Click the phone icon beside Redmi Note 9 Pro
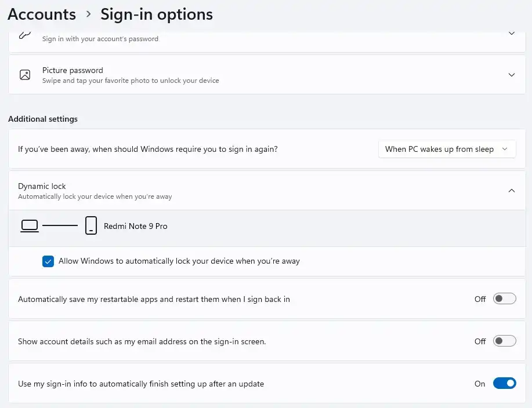The image size is (532, 408). [x=91, y=225]
